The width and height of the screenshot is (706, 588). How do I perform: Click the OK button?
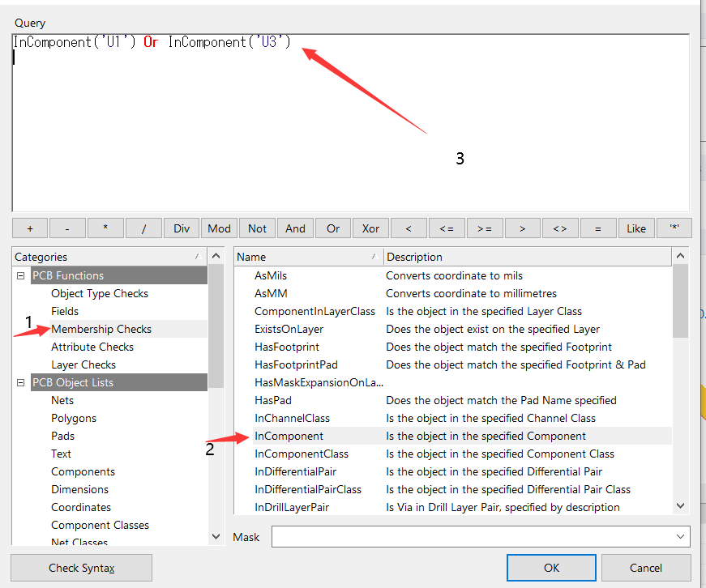pyautogui.click(x=550, y=567)
